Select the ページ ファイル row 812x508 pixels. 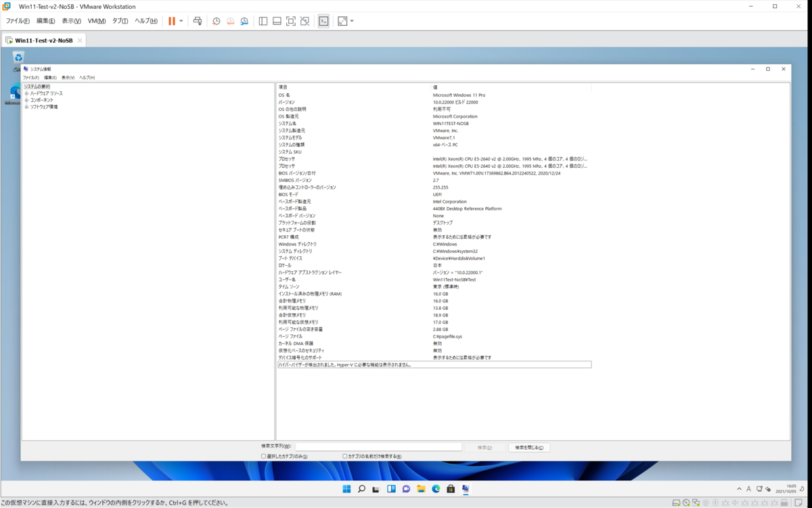(x=434, y=336)
